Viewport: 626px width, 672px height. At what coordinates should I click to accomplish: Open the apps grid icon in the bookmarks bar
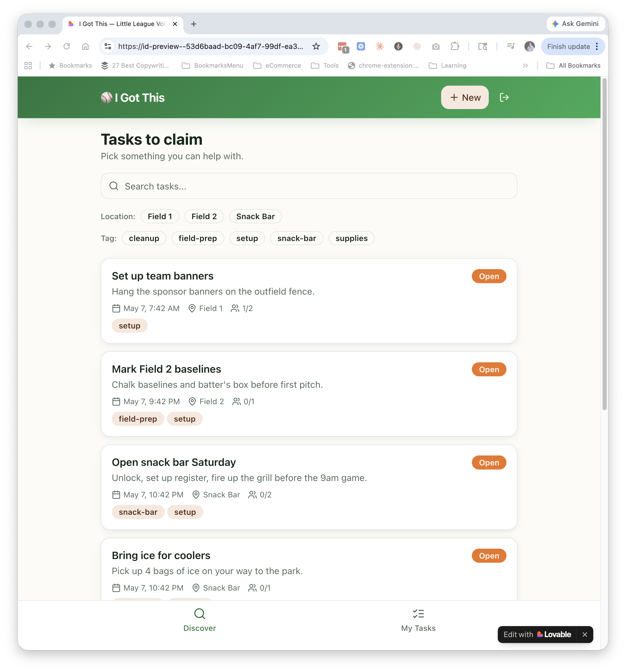[x=28, y=66]
